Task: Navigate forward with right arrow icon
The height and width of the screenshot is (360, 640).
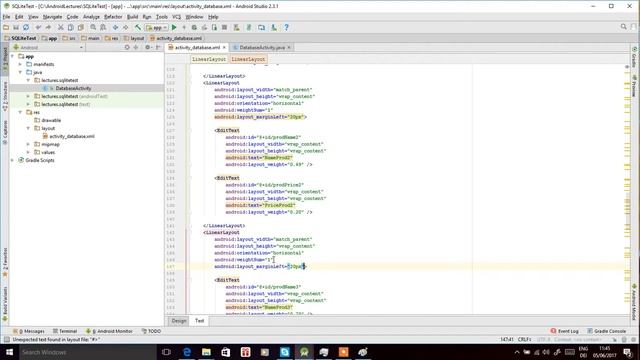Action: pyautogui.click(x=126, y=27)
